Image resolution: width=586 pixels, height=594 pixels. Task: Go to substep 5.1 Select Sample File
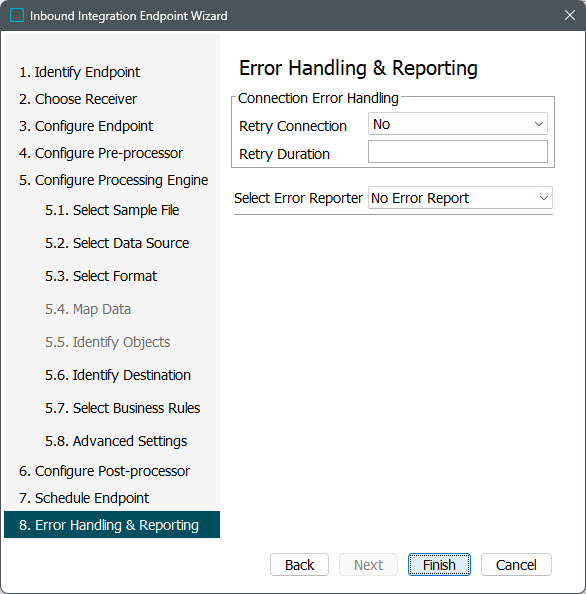tap(112, 210)
